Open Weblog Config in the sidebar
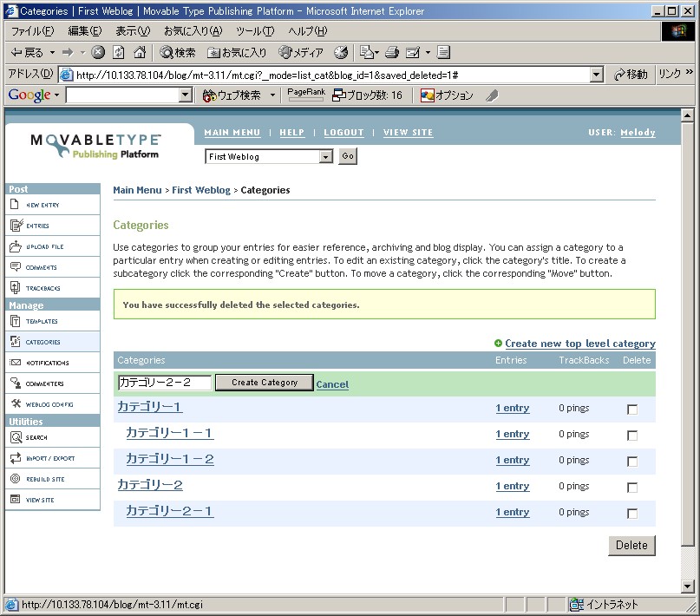Image resolution: width=700 pixels, height=616 pixels. [52, 404]
